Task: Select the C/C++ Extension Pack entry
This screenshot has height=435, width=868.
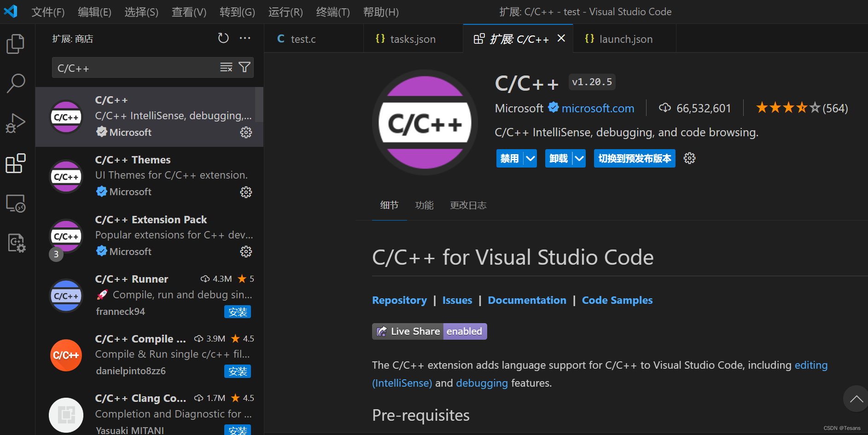Action: (x=149, y=236)
